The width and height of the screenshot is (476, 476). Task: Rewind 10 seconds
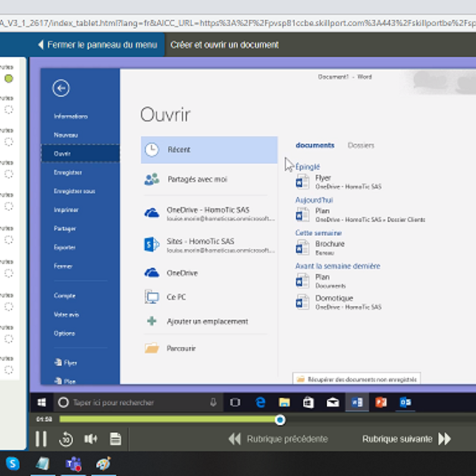tap(66, 439)
